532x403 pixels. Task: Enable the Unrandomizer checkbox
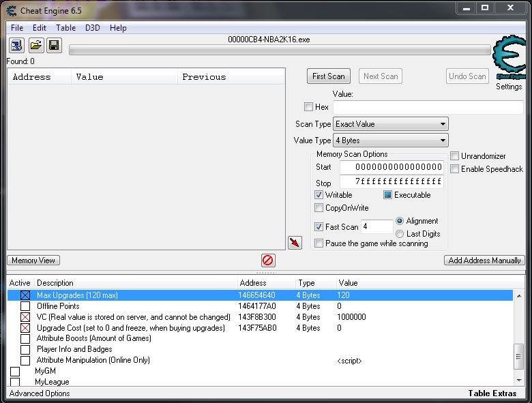tap(454, 156)
